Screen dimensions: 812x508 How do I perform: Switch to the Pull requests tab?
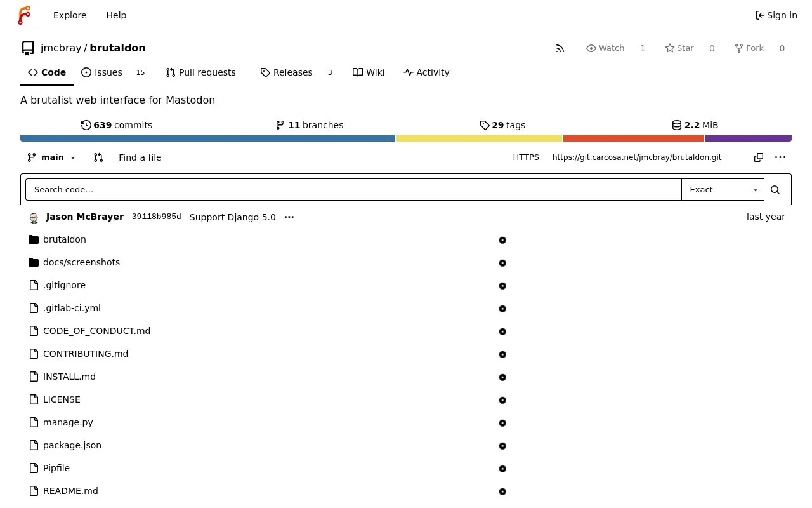[x=200, y=72]
